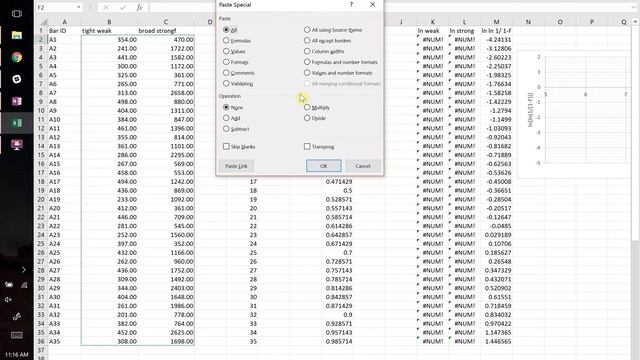Open the Name Box dropdown arrow
The height and width of the screenshot is (360, 640).
point(78,7)
